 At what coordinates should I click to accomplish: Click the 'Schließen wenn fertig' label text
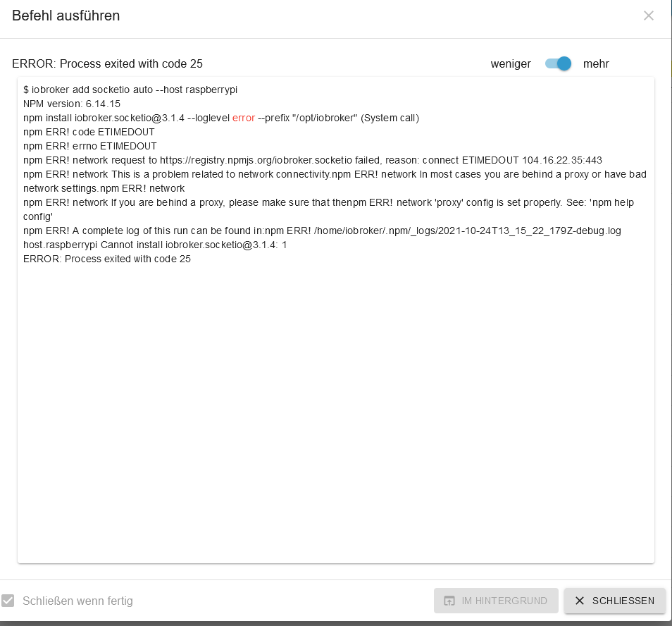[x=77, y=601]
